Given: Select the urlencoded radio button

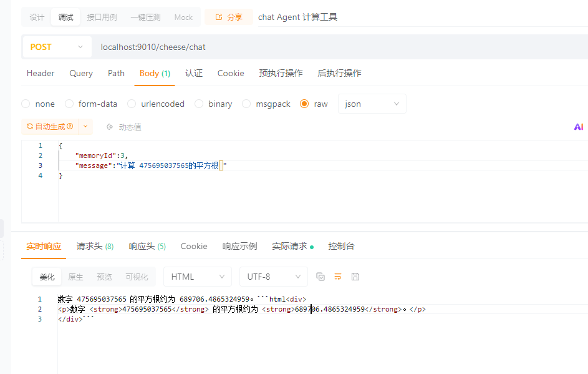Looking at the screenshot, I should [131, 104].
